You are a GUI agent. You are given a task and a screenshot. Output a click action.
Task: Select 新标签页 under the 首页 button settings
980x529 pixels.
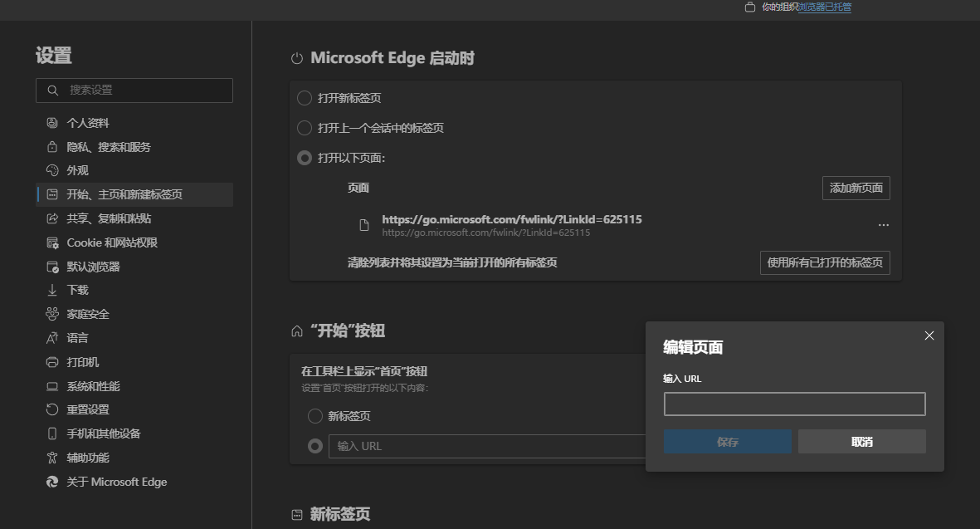click(314, 416)
